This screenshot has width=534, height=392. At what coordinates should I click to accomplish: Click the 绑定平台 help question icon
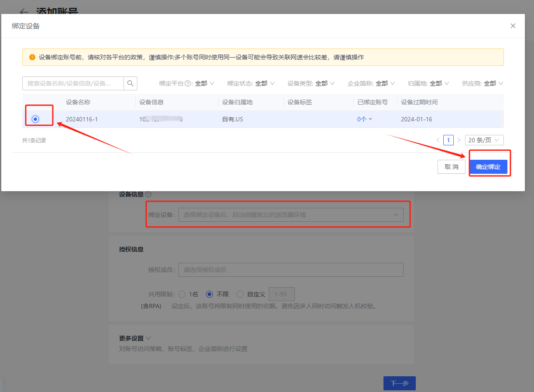[x=188, y=83]
